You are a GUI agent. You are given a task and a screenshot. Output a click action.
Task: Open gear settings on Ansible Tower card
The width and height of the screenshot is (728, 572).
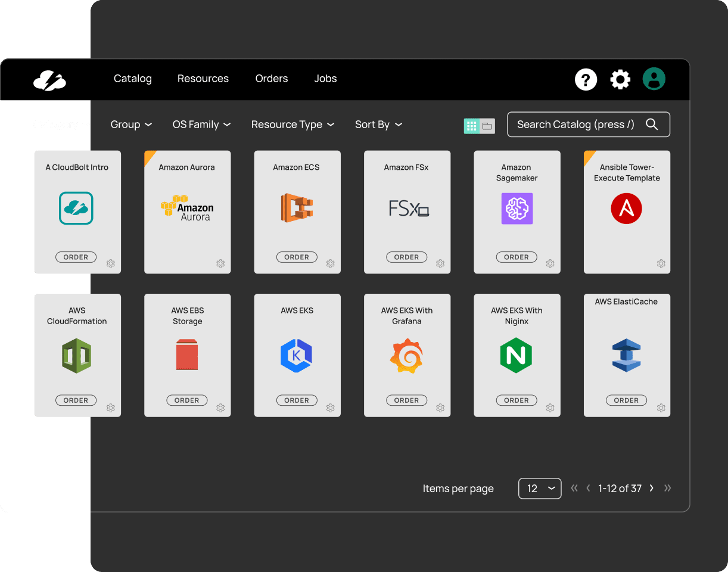pyautogui.click(x=661, y=263)
